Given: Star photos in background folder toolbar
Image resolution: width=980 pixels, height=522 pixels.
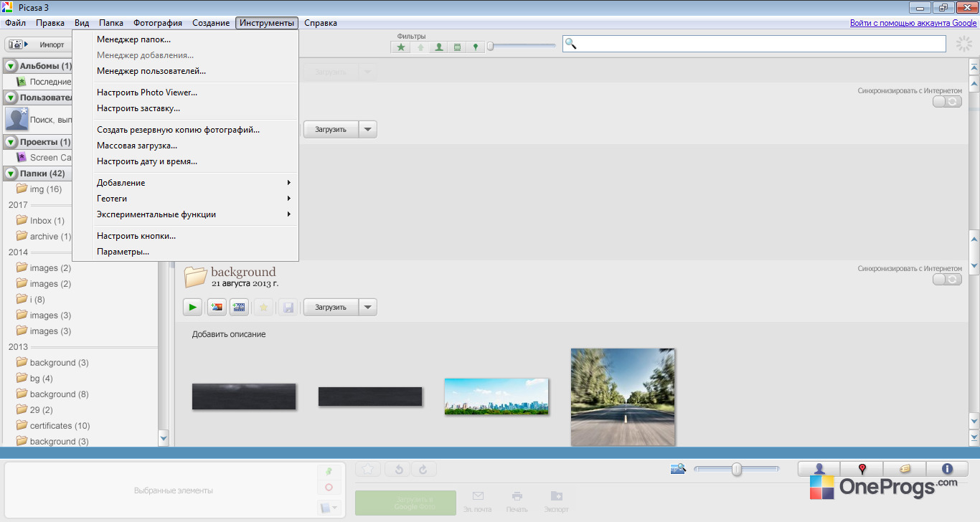Looking at the screenshot, I should [x=264, y=308].
